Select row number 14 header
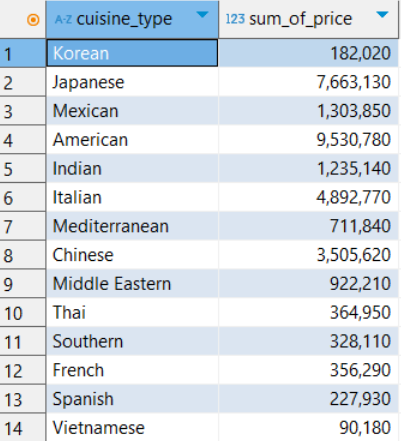 (x=23, y=428)
